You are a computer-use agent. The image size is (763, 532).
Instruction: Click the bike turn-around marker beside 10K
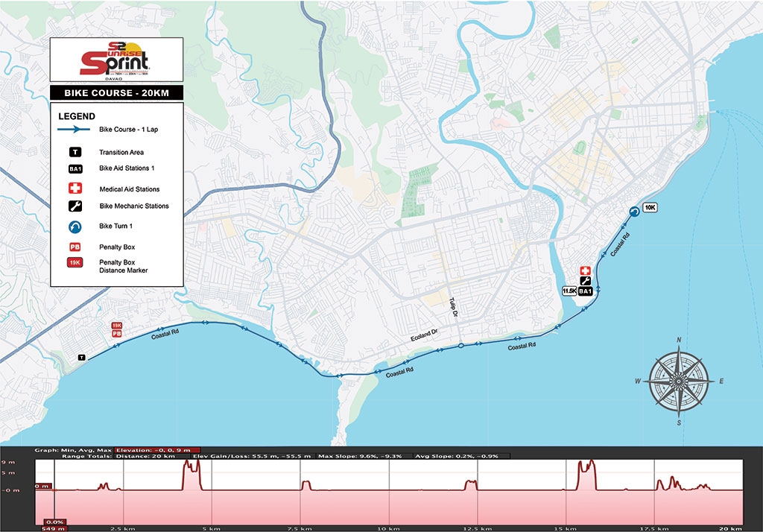633,212
